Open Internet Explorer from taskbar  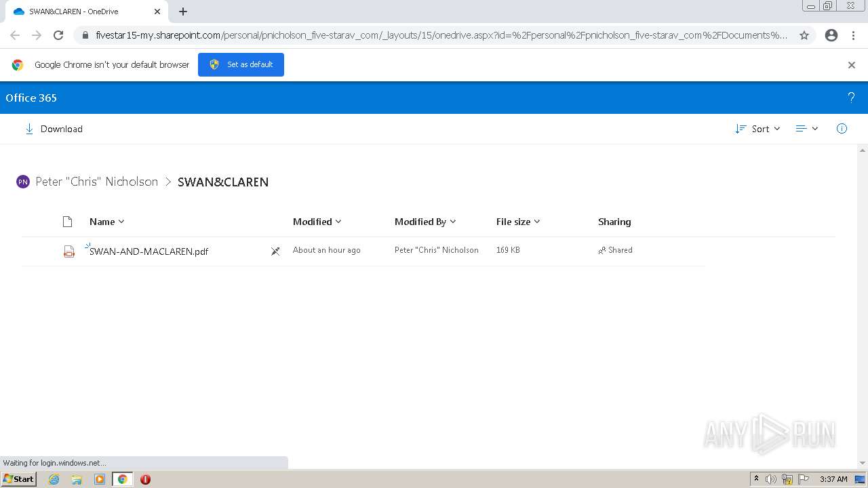click(54, 479)
